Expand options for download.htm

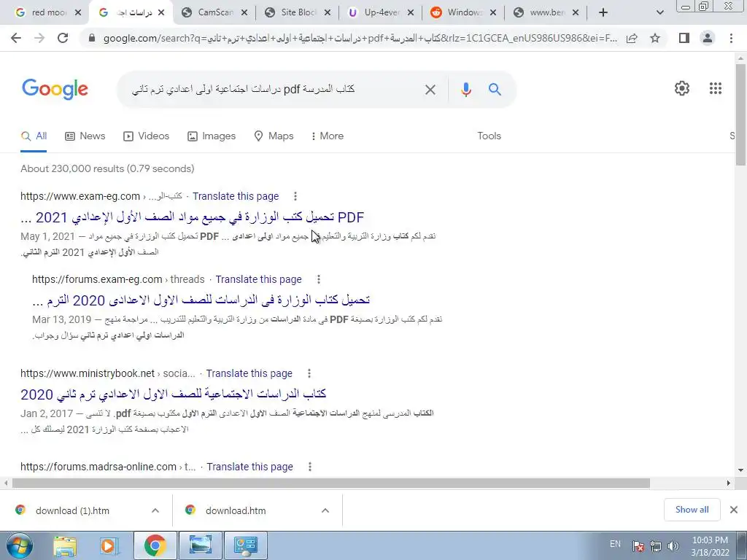coord(325,510)
